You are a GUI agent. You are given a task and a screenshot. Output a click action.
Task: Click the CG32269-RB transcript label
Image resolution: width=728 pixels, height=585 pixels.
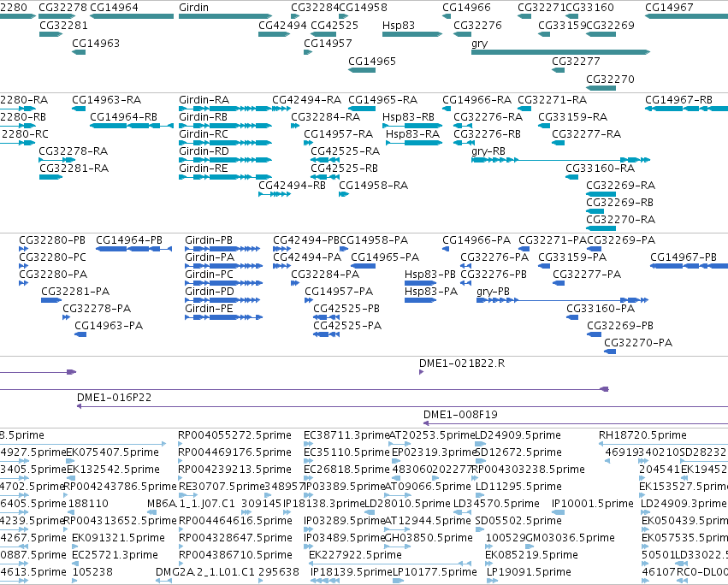pos(620,203)
